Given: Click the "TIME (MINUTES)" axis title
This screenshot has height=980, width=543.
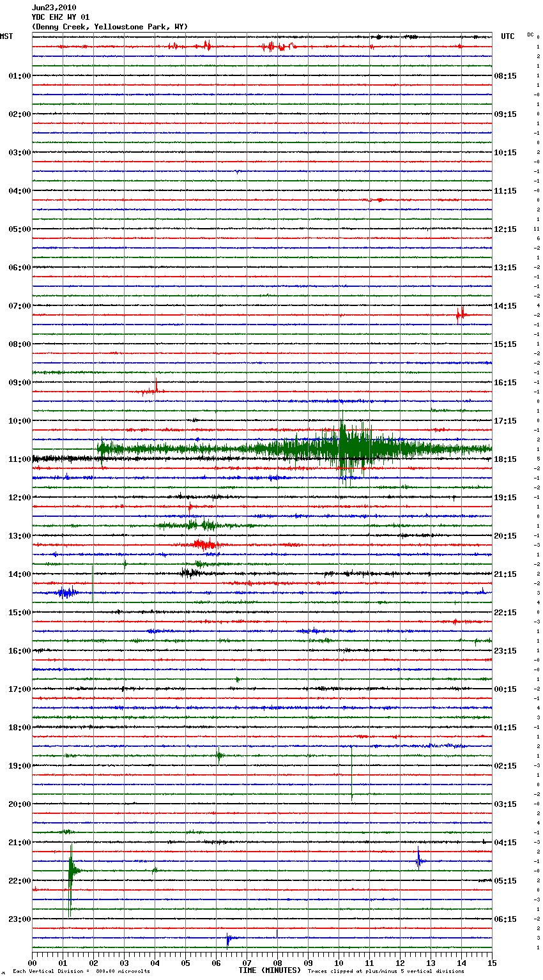Looking at the screenshot, I should click(270, 970).
